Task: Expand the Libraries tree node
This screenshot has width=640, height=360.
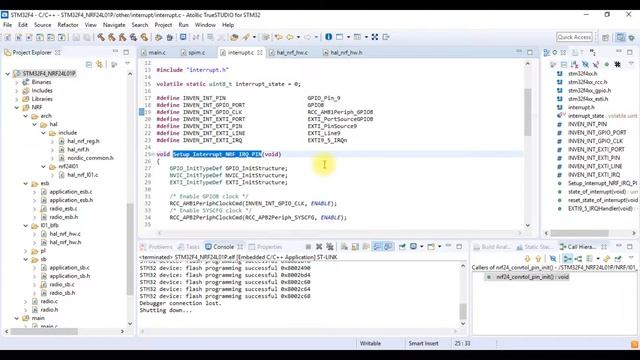Action: click(x=17, y=99)
